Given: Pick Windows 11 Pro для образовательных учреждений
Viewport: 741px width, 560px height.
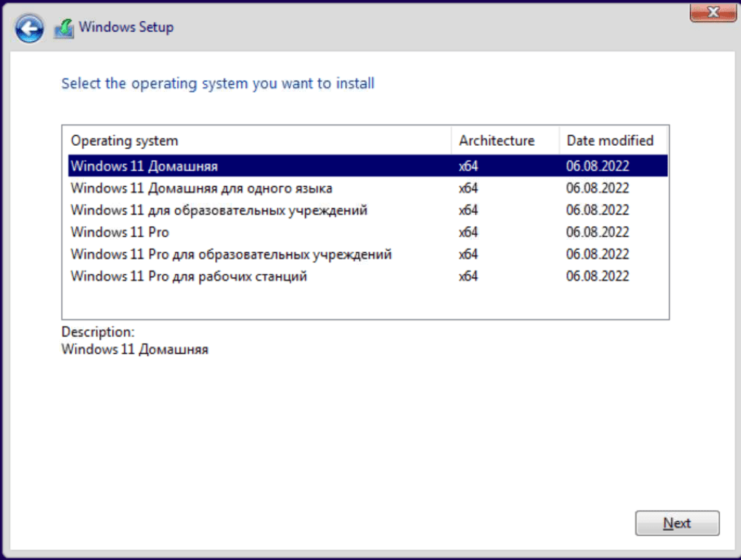Looking at the screenshot, I should (231, 254).
